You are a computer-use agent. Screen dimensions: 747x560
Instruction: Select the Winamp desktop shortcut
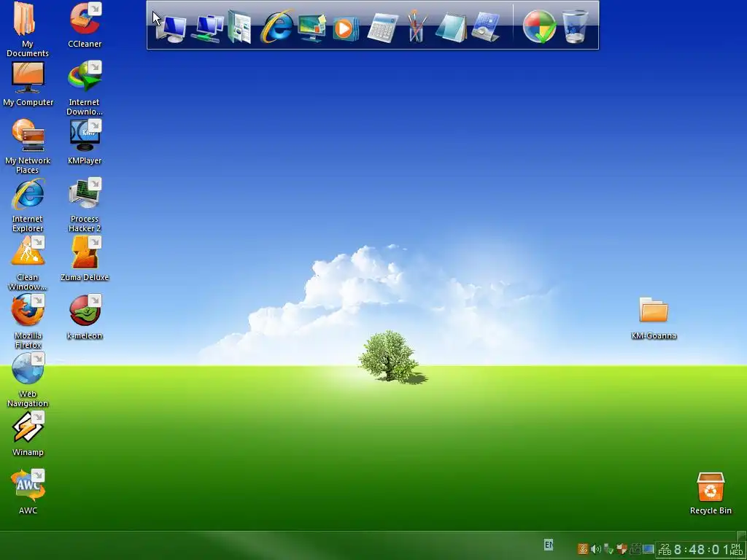[x=28, y=434]
